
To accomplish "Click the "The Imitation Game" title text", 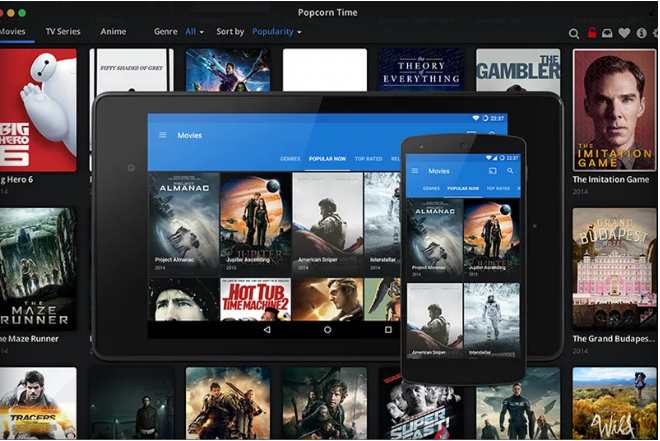I will pyautogui.click(x=611, y=180).
